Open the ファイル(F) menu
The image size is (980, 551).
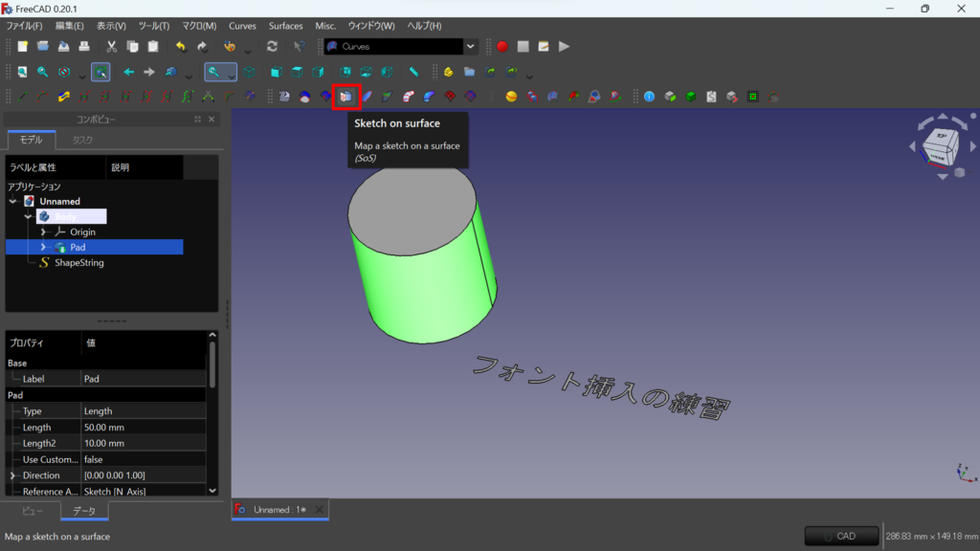pos(24,26)
